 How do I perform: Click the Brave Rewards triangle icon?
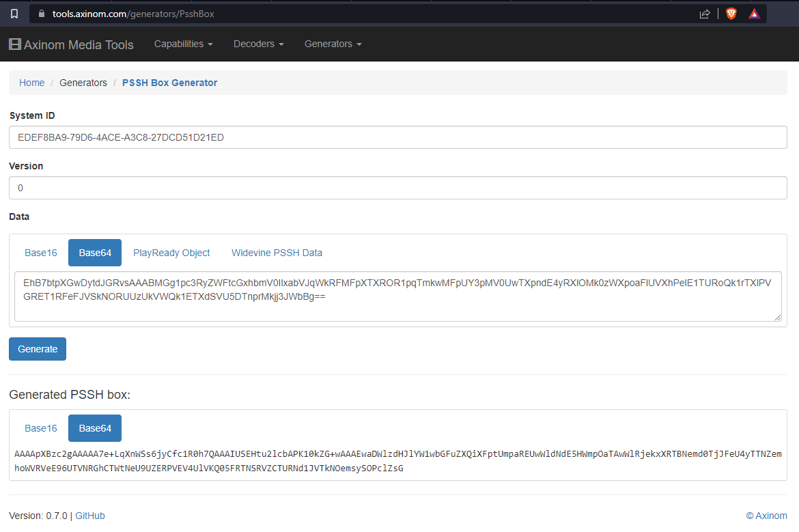pos(754,14)
